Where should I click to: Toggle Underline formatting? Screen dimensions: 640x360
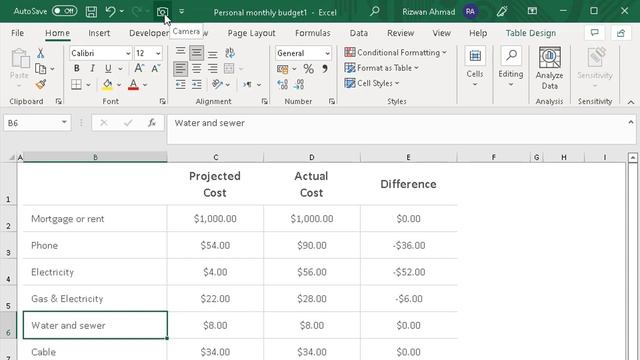pyautogui.click(x=108, y=68)
